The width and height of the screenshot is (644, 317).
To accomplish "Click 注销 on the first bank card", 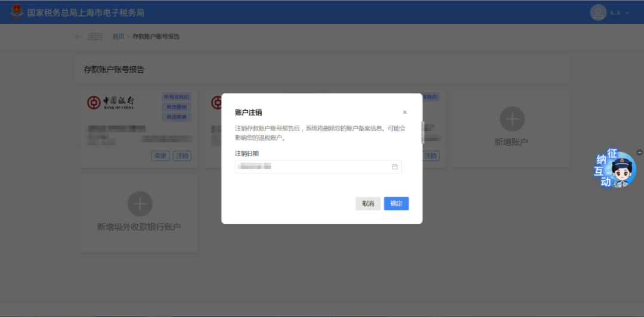I will [x=182, y=156].
